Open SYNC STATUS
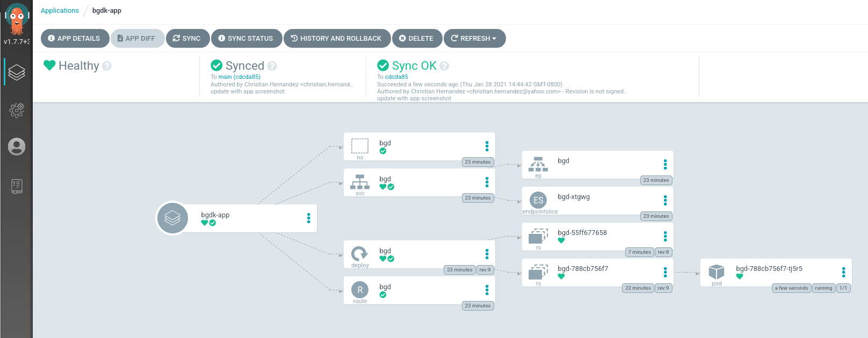This screenshot has width=868, height=338. [x=247, y=38]
